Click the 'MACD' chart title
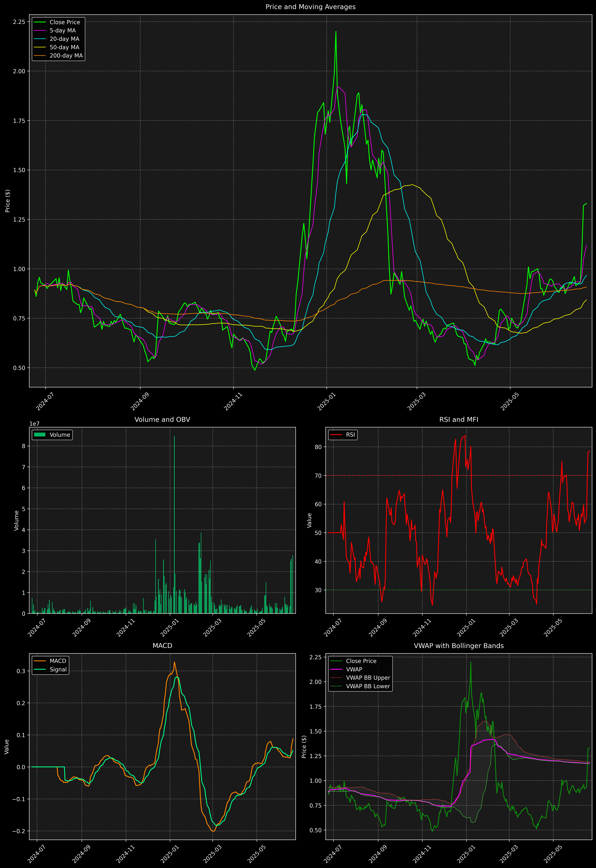Screen dimensions: 596x868 [x=162, y=646]
